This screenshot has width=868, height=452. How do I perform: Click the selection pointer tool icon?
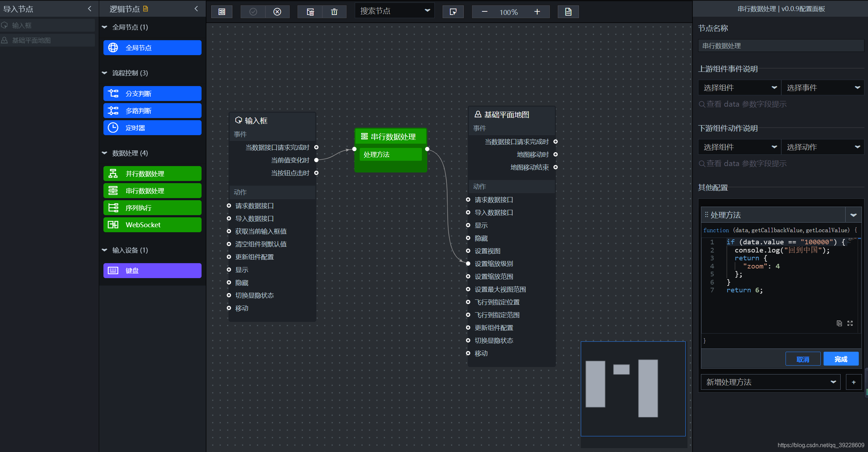[453, 12]
